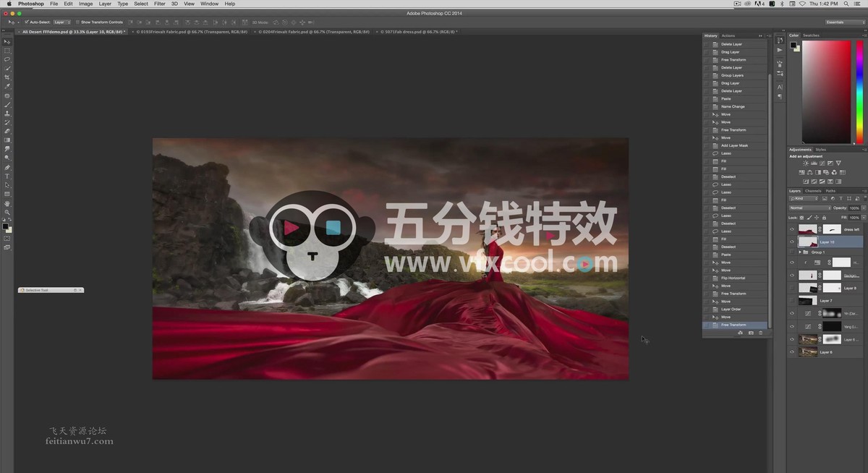This screenshot has width=868, height=473.
Task: Select the Rectangle shape tool
Action: click(7, 194)
